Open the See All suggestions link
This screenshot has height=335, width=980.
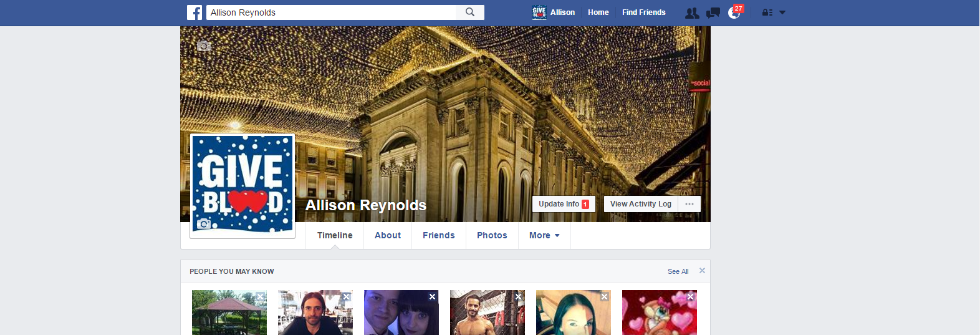click(678, 271)
